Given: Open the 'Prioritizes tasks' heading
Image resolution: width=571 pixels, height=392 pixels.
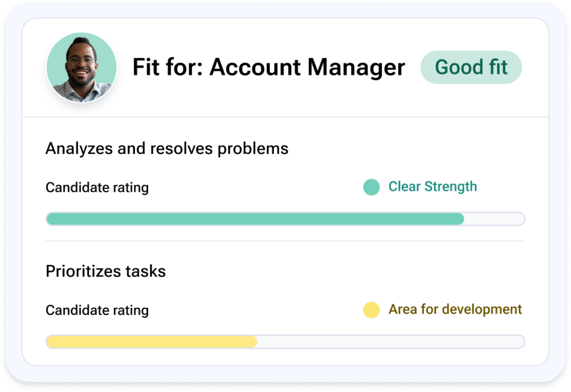Looking at the screenshot, I should pyautogui.click(x=105, y=272).
